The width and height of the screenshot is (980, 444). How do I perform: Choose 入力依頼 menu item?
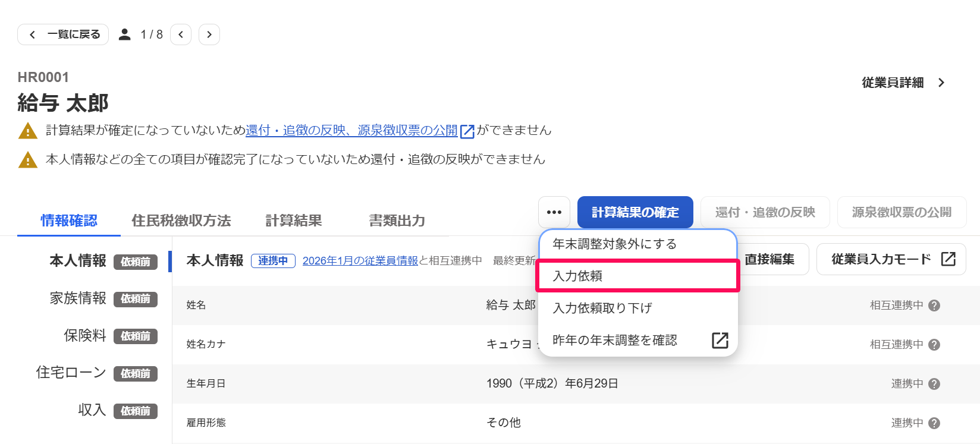(638, 276)
